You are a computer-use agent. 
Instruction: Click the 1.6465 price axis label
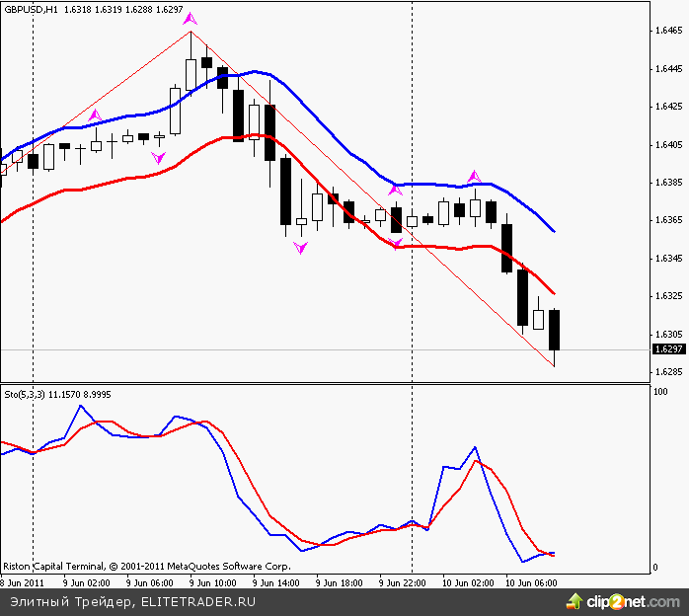click(667, 32)
